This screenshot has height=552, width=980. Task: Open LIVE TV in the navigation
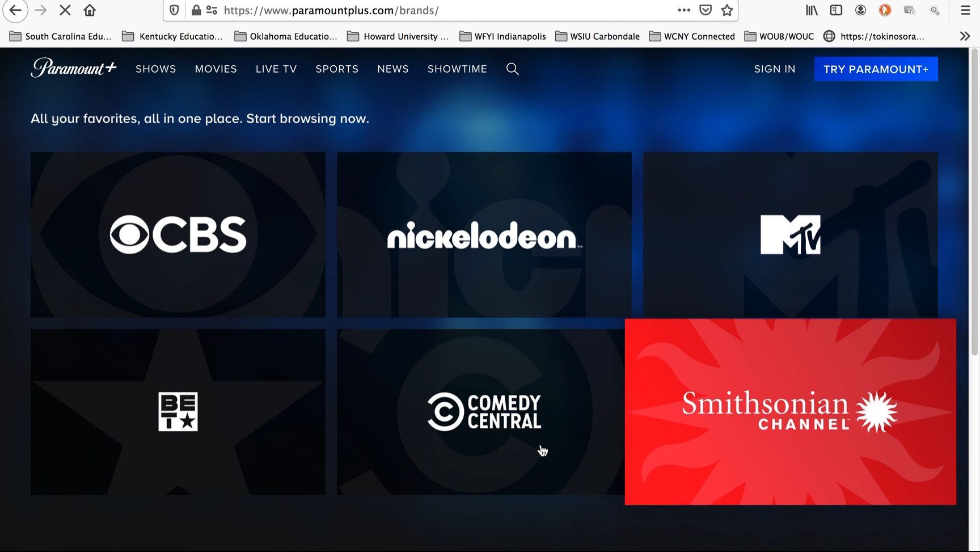[276, 69]
